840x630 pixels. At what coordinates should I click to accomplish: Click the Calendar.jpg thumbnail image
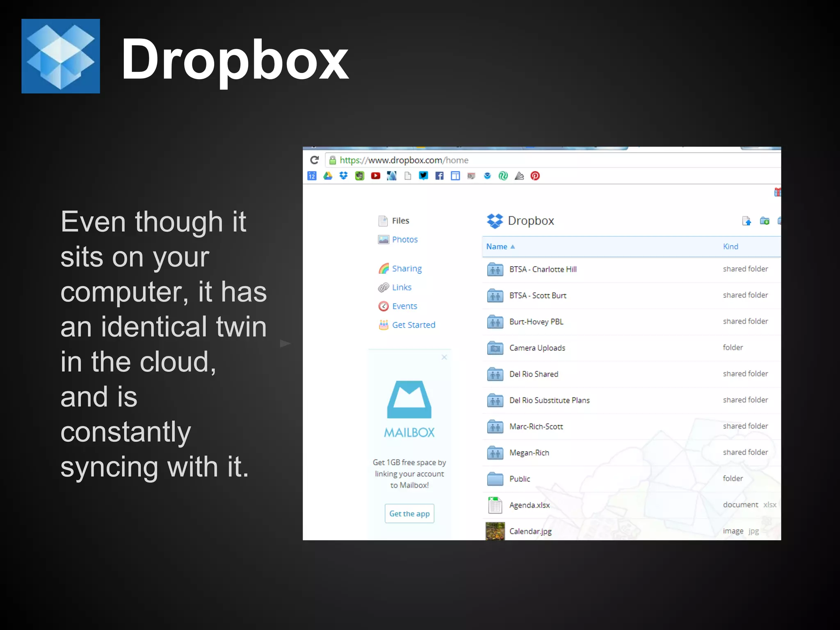[x=495, y=531]
